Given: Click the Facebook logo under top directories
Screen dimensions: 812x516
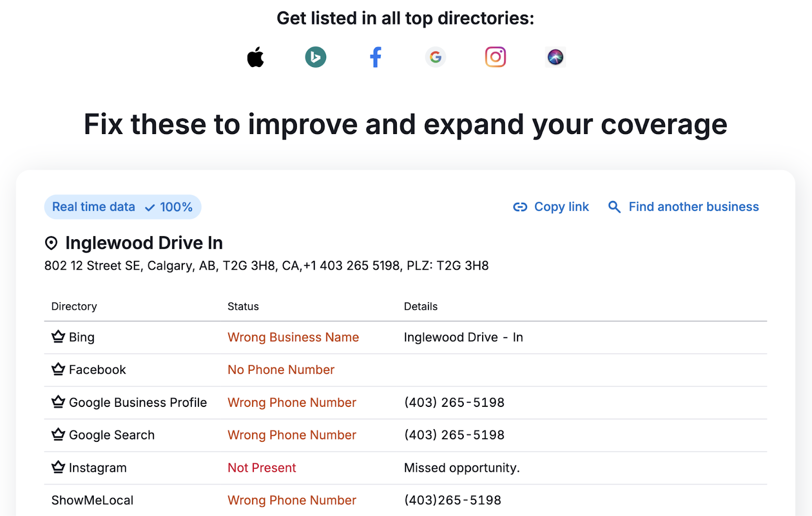Looking at the screenshot, I should tap(376, 57).
